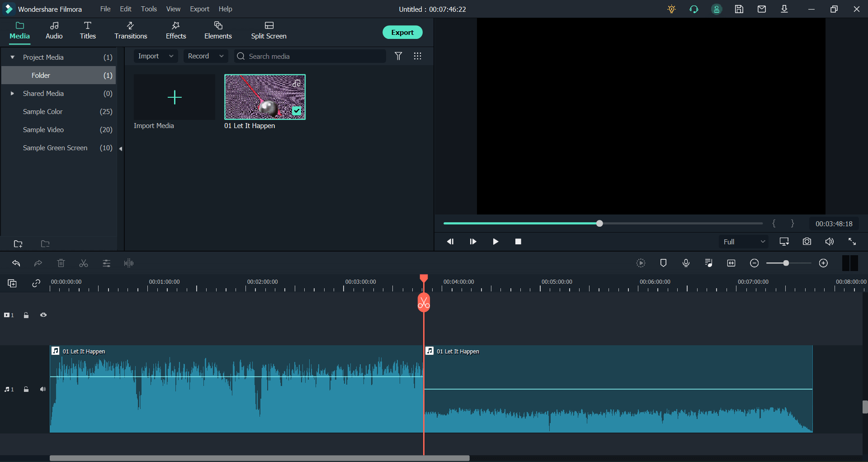The height and width of the screenshot is (462, 868).
Task: Click the Search media field
Action: 310,56
